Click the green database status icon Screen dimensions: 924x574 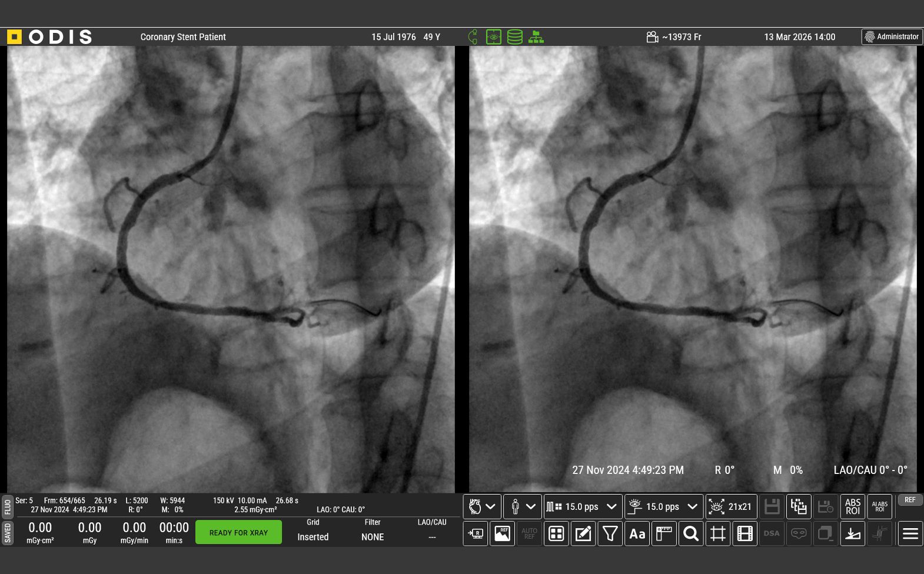pos(515,37)
